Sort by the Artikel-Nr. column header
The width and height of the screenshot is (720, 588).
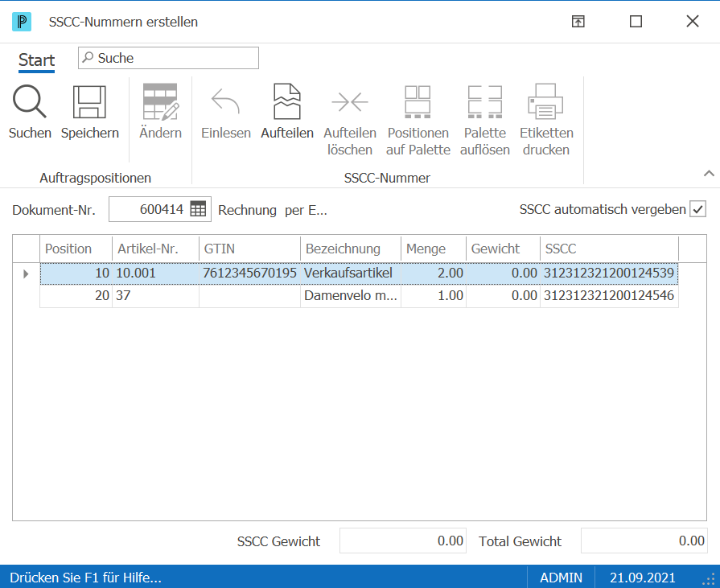[x=155, y=249]
